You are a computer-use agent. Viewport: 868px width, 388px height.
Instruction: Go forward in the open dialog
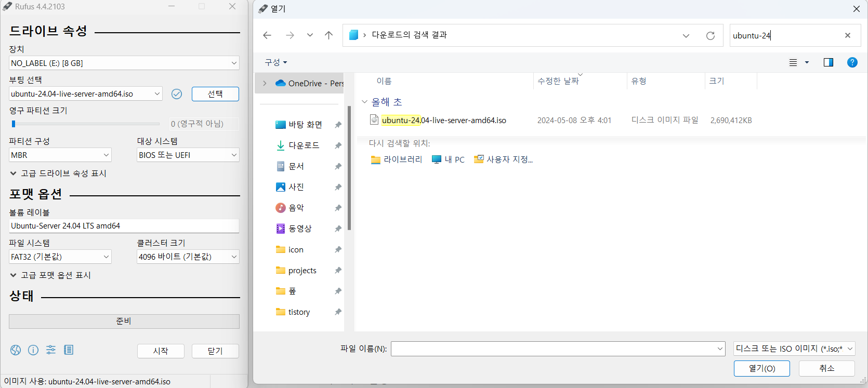(x=290, y=35)
